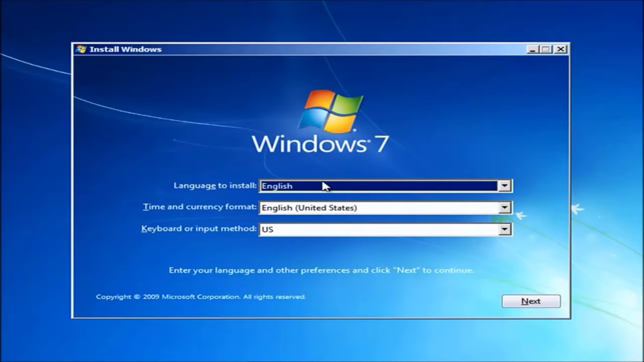Click the "Enter your language" instruction text
Screen dimensions: 644x362
point(321,270)
